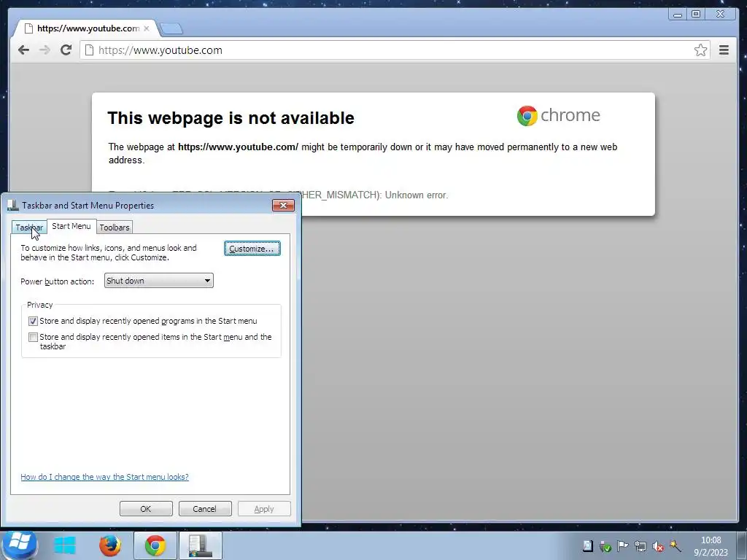Launch Firefox from the taskbar

click(x=110, y=545)
